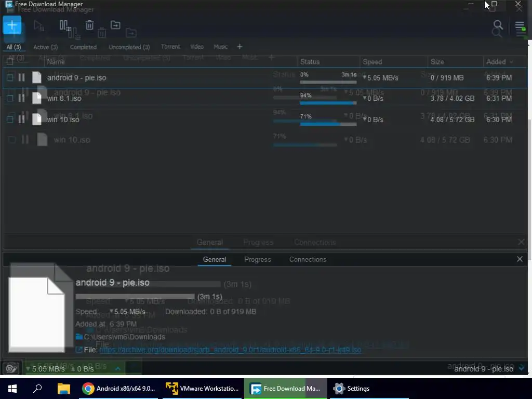
Task: Select the All (3) filter tab
Action: click(14, 47)
